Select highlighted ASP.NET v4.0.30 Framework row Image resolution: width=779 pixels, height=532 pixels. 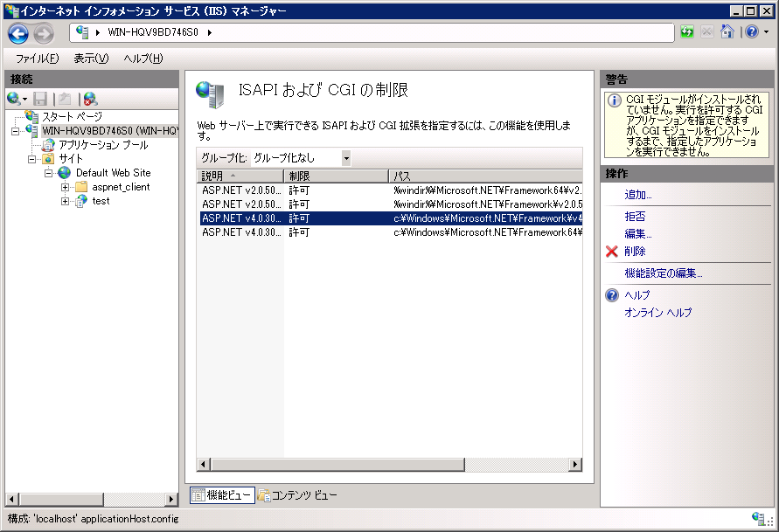[391, 218]
